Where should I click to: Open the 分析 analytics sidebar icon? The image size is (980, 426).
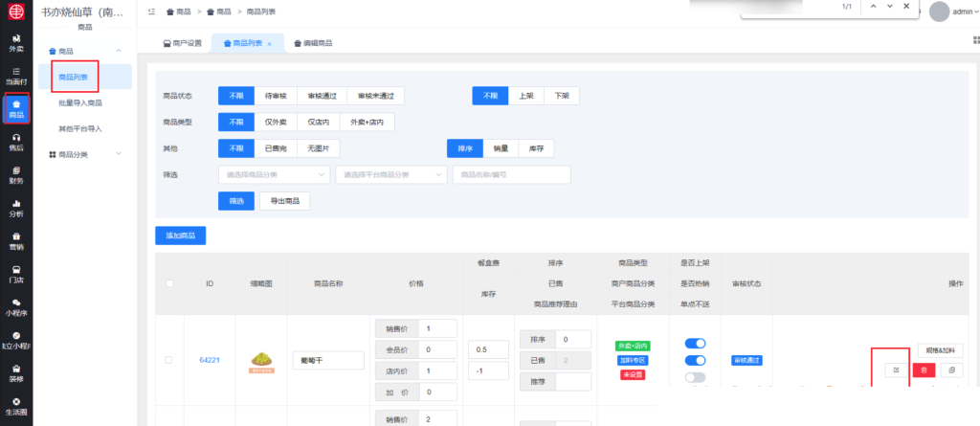pos(16,209)
